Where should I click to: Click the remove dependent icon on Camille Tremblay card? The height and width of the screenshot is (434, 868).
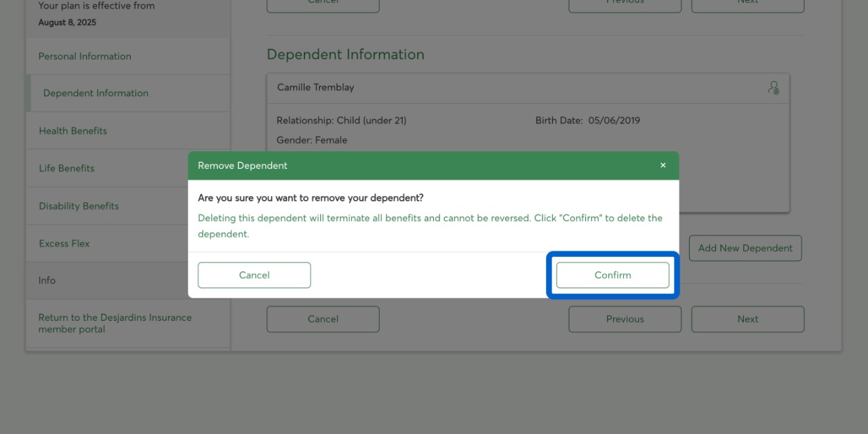773,87
